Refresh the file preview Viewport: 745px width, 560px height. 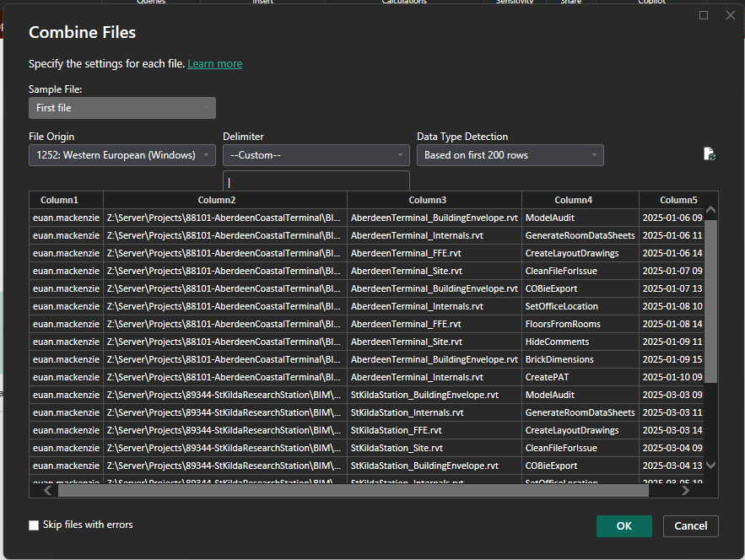pyautogui.click(x=709, y=154)
